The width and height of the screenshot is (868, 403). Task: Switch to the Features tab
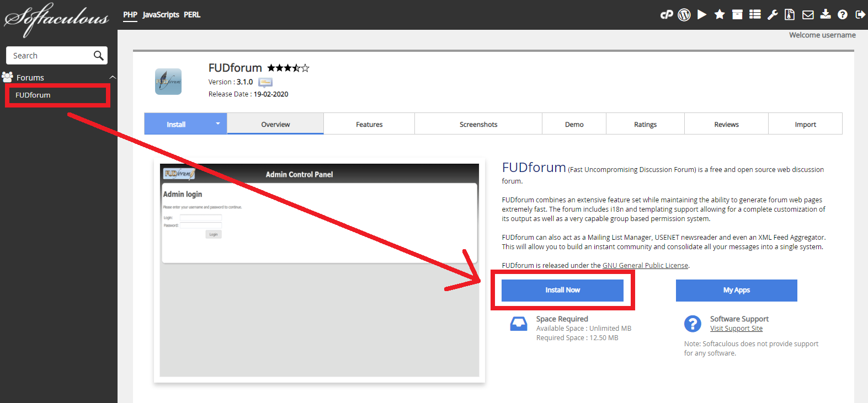(x=369, y=125)
